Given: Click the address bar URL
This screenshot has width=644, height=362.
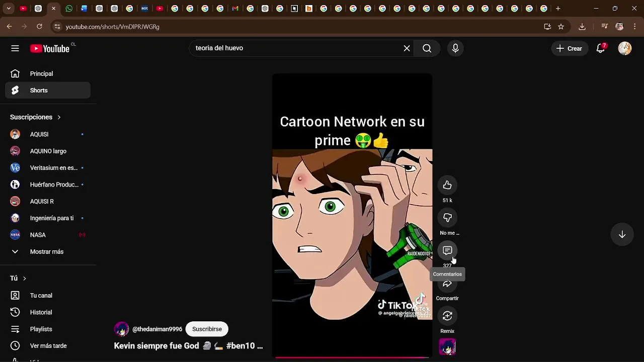Looking at the screenshot, I should pos(113,27).
